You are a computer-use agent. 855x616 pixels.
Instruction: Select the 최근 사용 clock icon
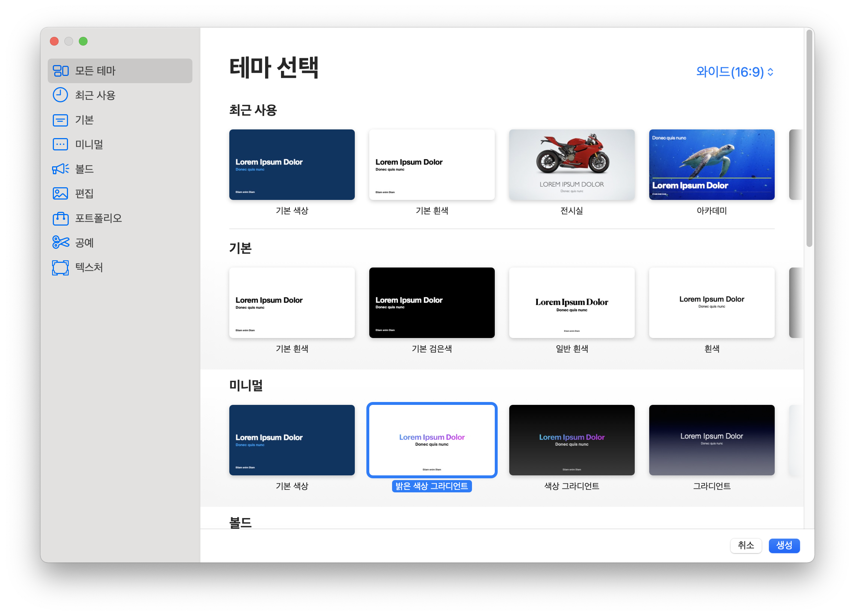[60, 95]
